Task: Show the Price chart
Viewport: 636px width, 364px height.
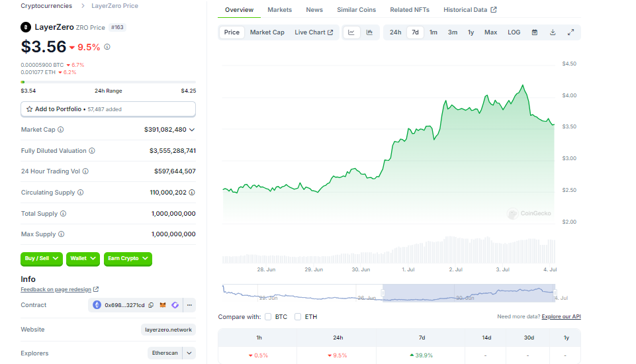Action: tap(232, 32)
